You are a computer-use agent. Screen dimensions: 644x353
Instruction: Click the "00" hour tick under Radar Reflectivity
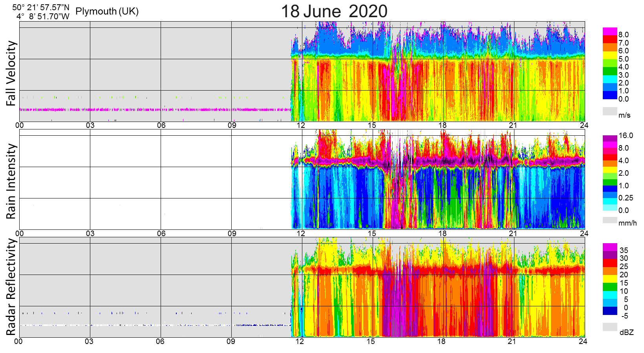tap(18, 341)
